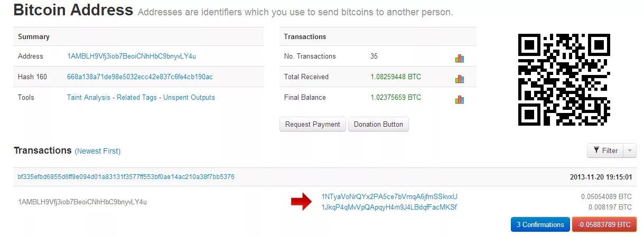
Task: Open the Hash 160 value link
Action: [140, 77]
